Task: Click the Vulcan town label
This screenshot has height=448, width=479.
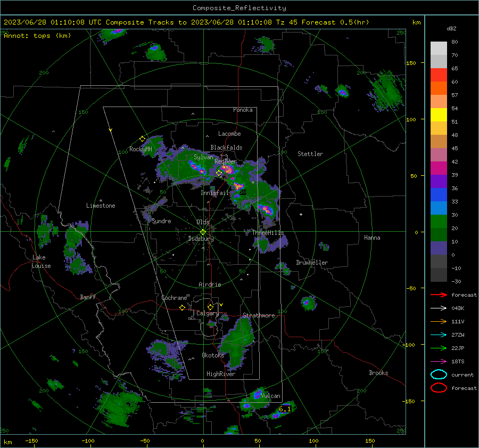Action: (270, 396)
